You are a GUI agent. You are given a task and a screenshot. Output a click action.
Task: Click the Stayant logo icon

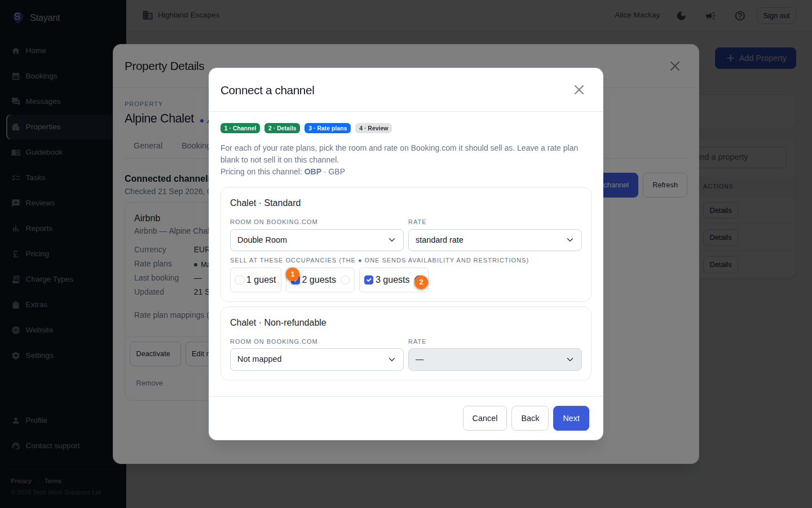17,17
